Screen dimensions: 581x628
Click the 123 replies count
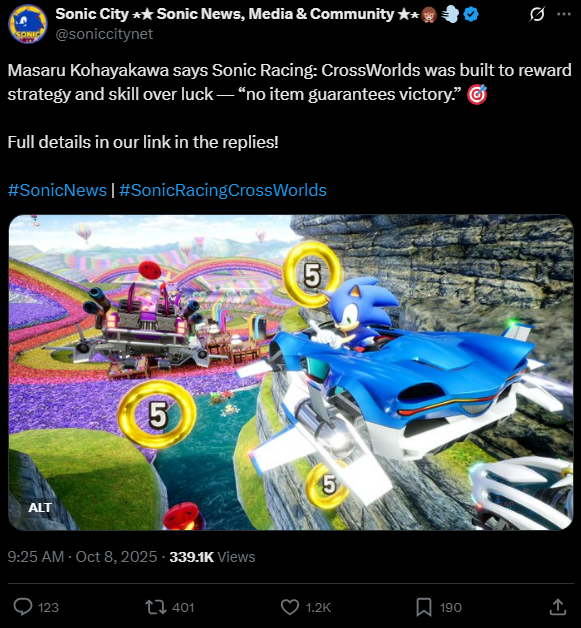[x=48, y=608]
